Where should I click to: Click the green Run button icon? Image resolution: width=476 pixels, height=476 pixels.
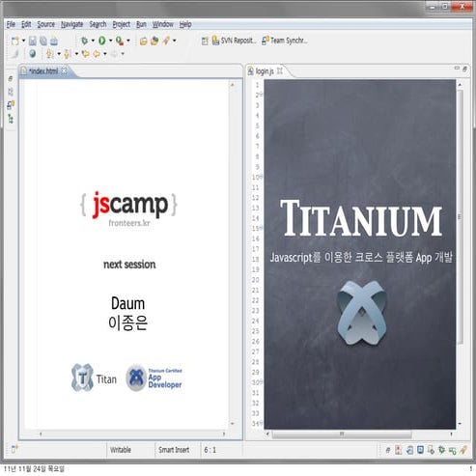[x=102, y=41]
